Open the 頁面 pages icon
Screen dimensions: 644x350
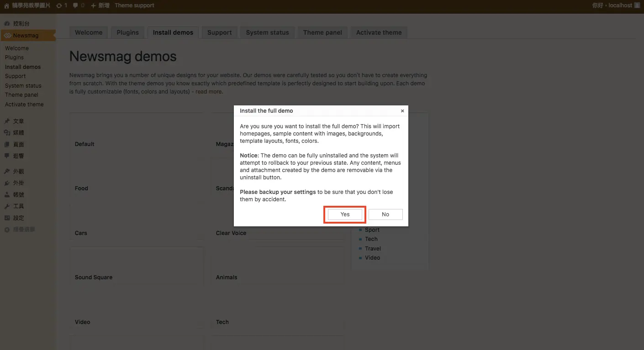[7, 145]
